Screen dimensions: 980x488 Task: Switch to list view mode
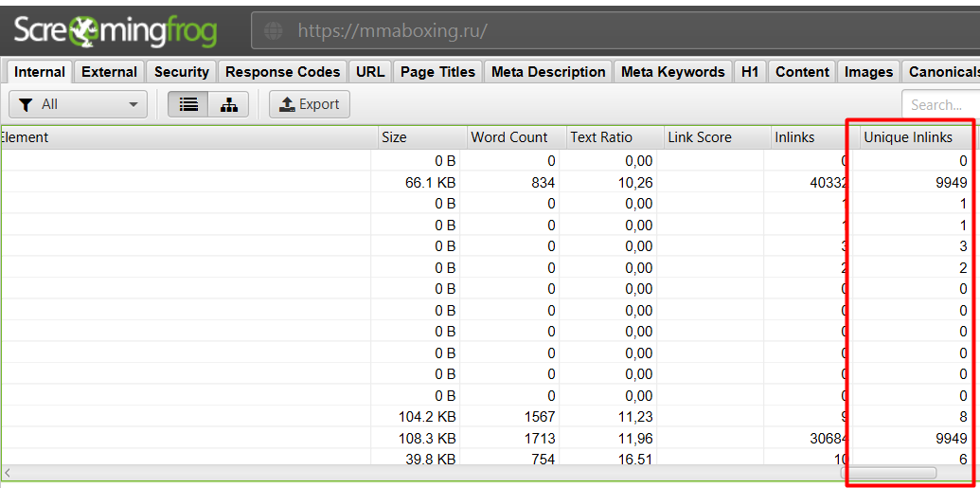(187, 104)
